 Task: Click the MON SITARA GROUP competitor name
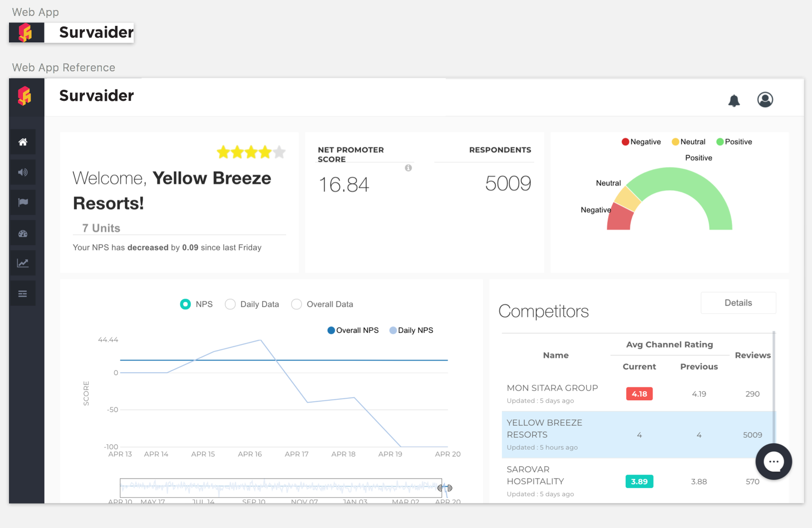pyautogui.click(x=552, y=388)
